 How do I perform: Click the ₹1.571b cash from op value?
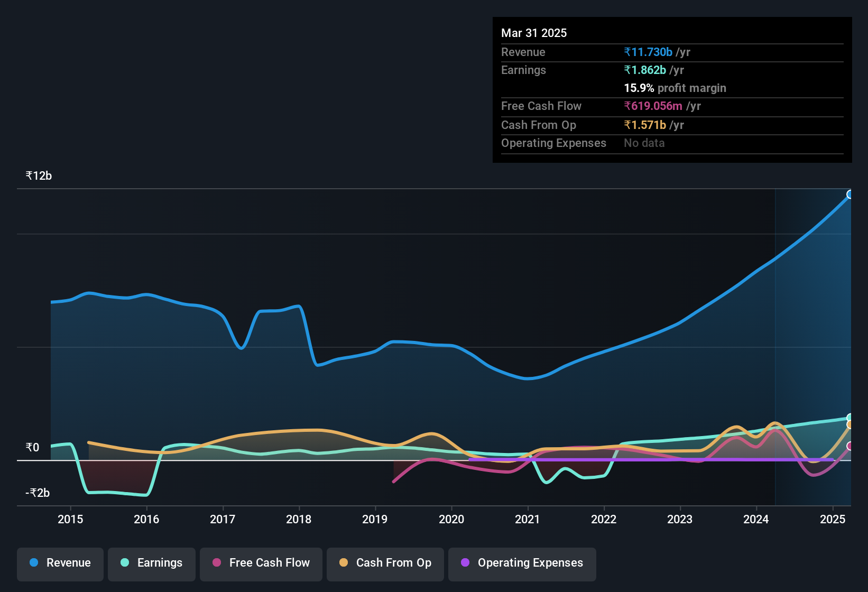pos(645,125)
